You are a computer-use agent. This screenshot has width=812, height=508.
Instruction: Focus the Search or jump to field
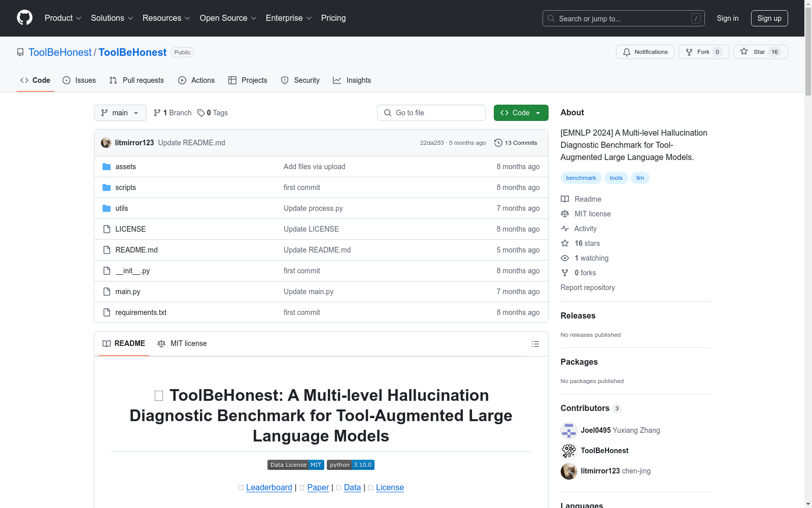tap(625, 18)
